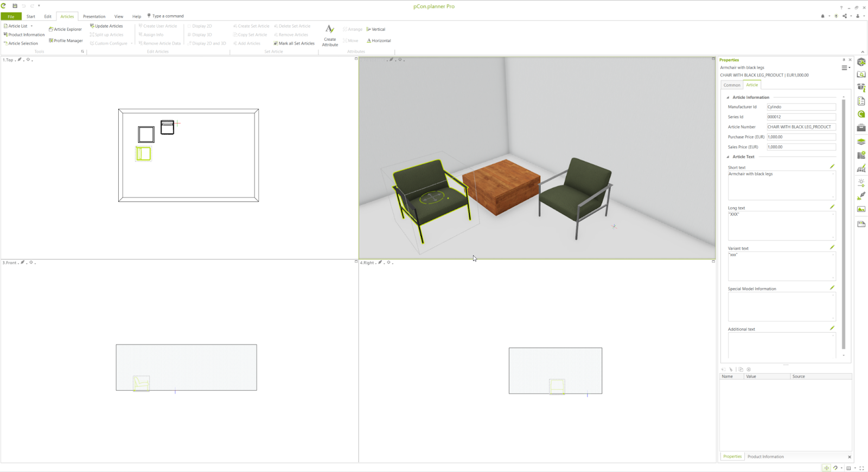Image resolution: width=868 pixels, height=472 pixels.
Task: Toggle fullscreen viewport icon in status bar
Action: coord(861,468)
